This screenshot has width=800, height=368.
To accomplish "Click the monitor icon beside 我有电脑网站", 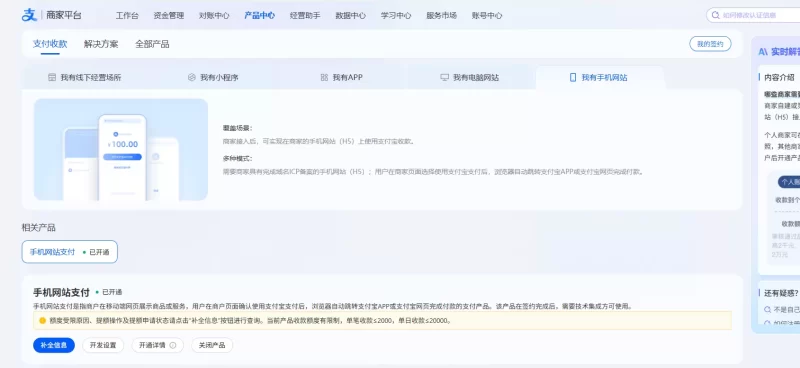I will click(444, 78).
